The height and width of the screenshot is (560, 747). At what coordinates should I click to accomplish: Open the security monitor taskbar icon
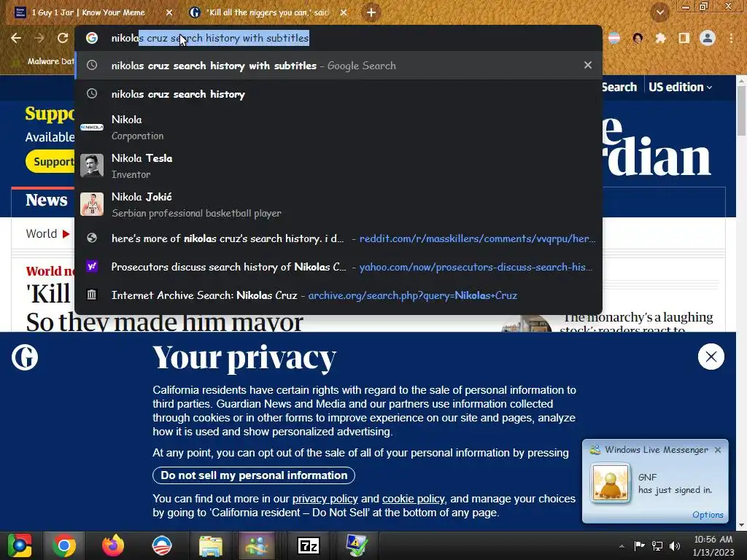[356, 545]
